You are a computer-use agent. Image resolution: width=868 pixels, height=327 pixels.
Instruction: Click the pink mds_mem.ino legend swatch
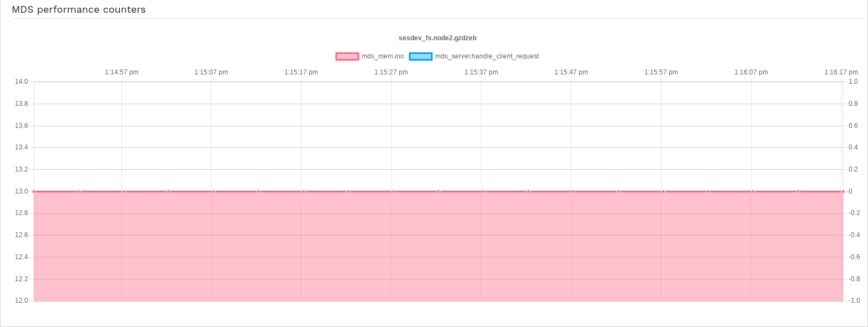347,56
